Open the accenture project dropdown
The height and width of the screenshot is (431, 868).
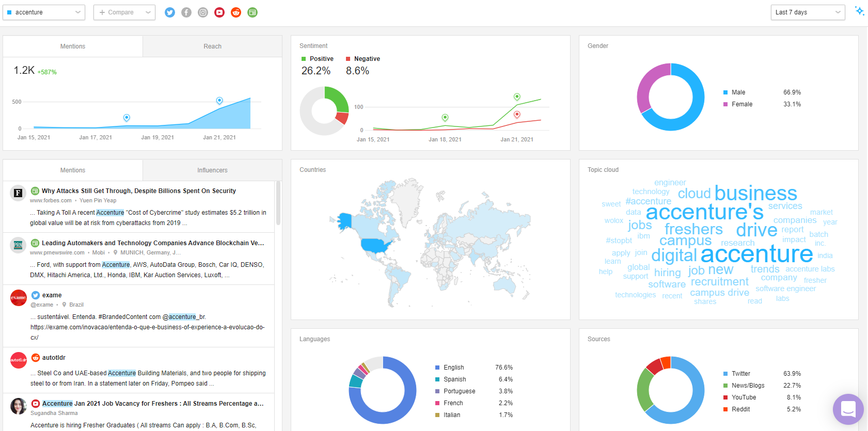(x=44, y=12)
